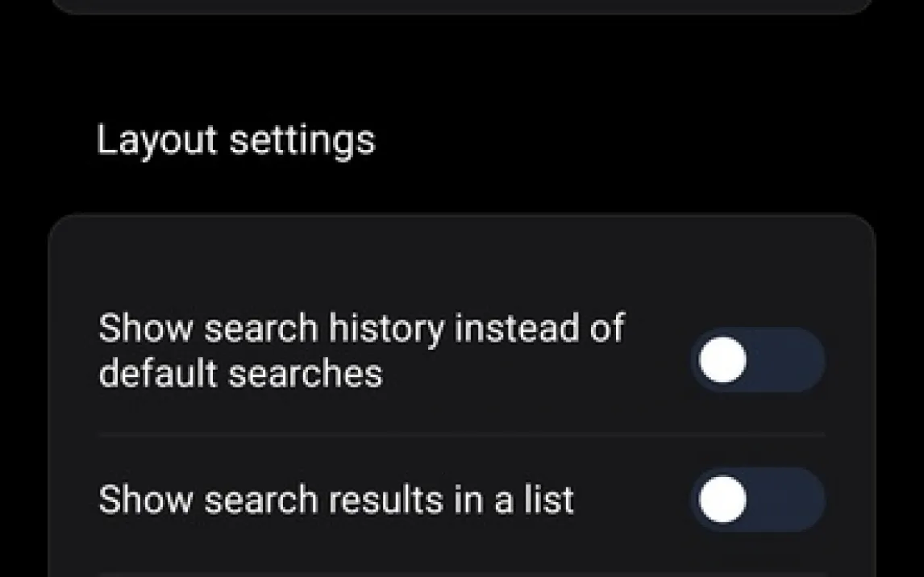Click the divider below the list results row
This screenshot has height=577, width=924.
point(461,572)
